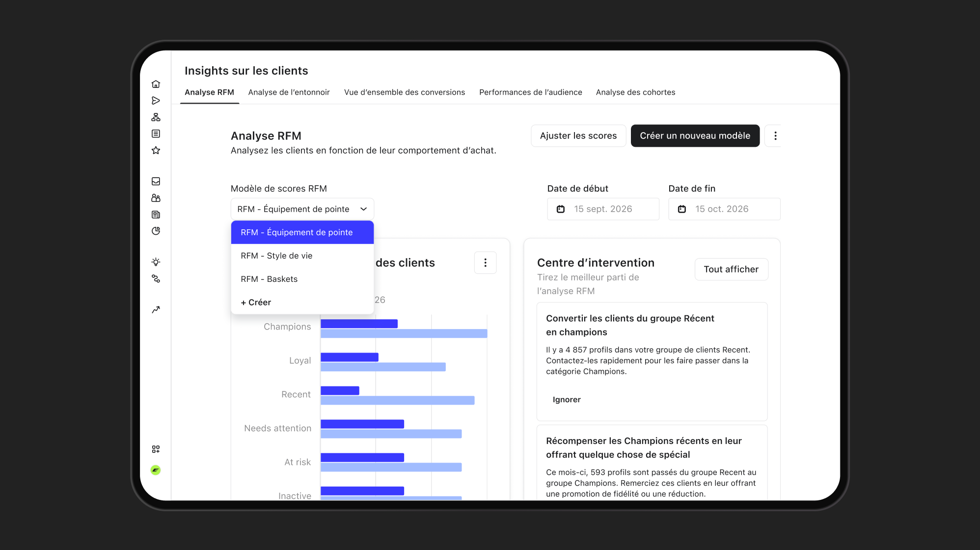Open Récompenser les Champions récents card title
The height and width of the screenshot is (550, 980).
[x=644, y=448]
